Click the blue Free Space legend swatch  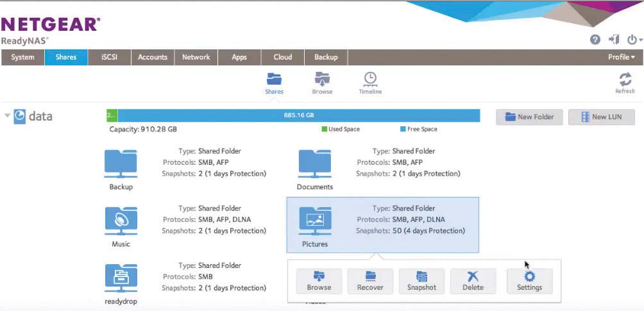tap(403, 129)
